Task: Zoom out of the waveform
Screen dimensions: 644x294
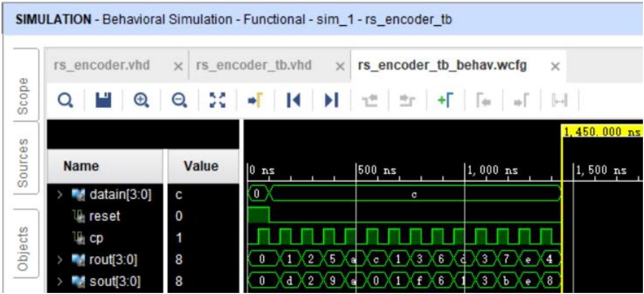Action: click(x=178, y=99)
